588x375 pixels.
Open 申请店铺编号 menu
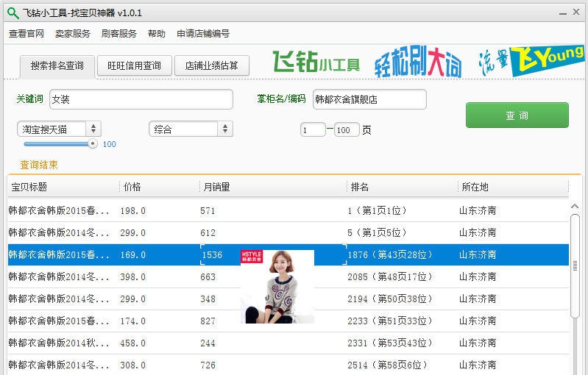(x=203, y=34)
